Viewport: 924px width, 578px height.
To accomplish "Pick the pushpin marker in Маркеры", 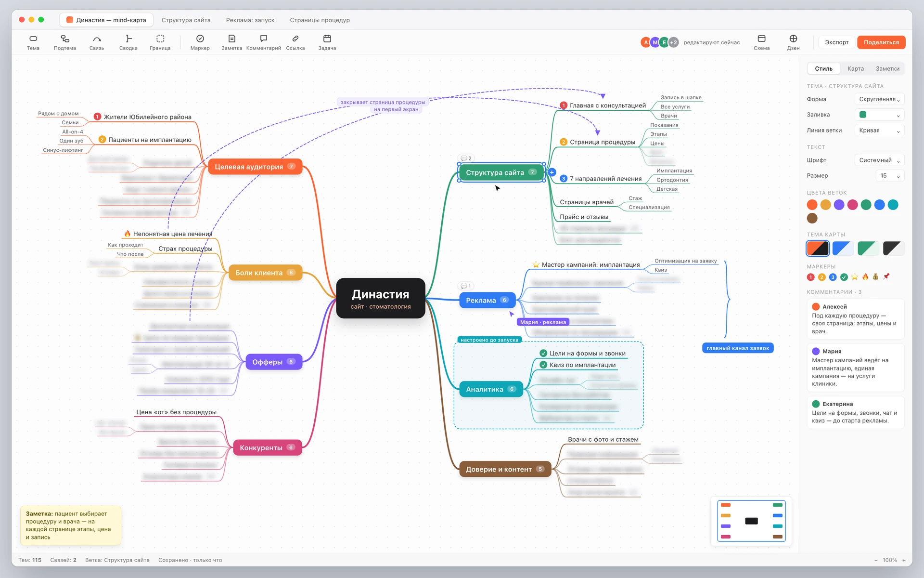I will coord(886,276).
